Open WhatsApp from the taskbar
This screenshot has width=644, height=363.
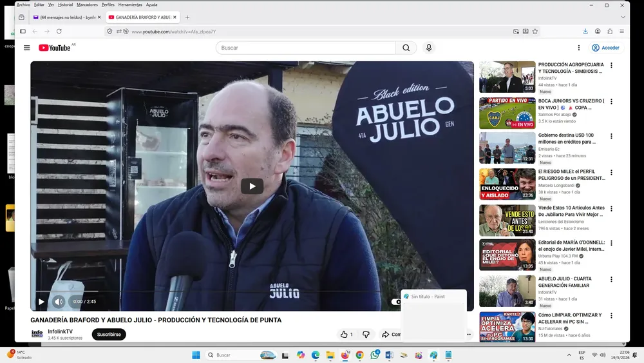[x=375, y=355]
